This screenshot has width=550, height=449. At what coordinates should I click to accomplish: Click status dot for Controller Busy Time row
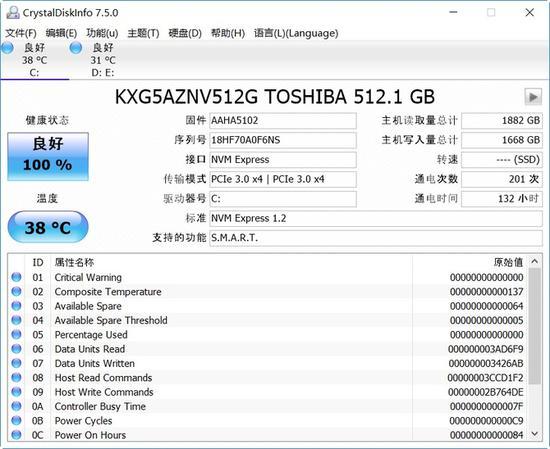tap(16, 406)
